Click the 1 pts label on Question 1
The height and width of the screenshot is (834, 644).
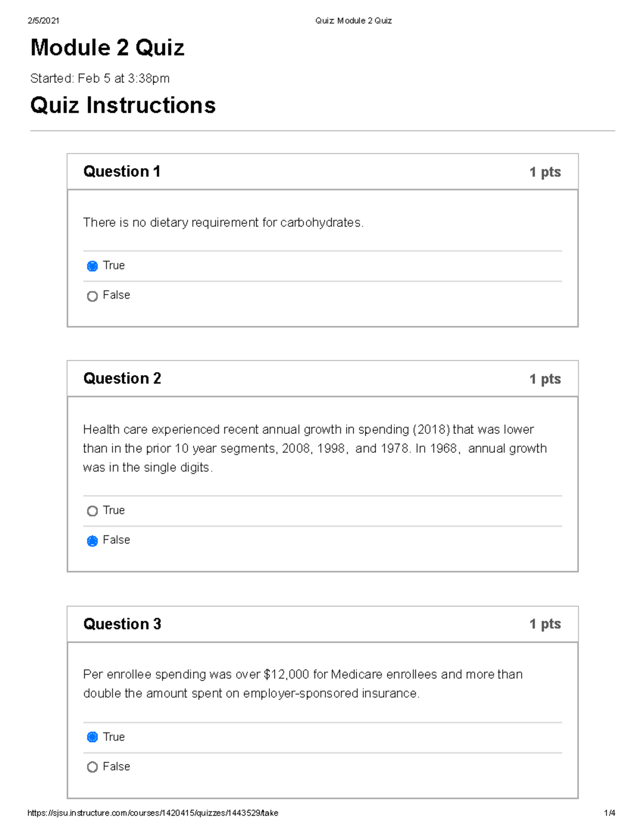(x=545, y=172)
